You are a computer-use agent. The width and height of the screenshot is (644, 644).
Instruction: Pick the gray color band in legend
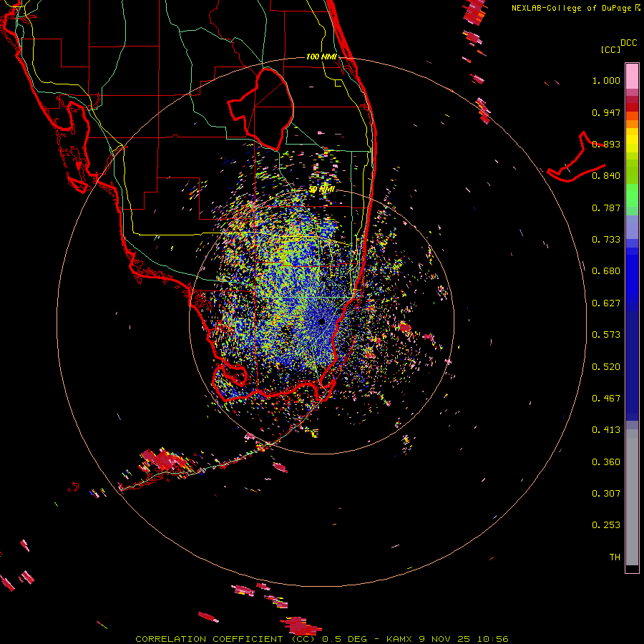pos(632,499)
